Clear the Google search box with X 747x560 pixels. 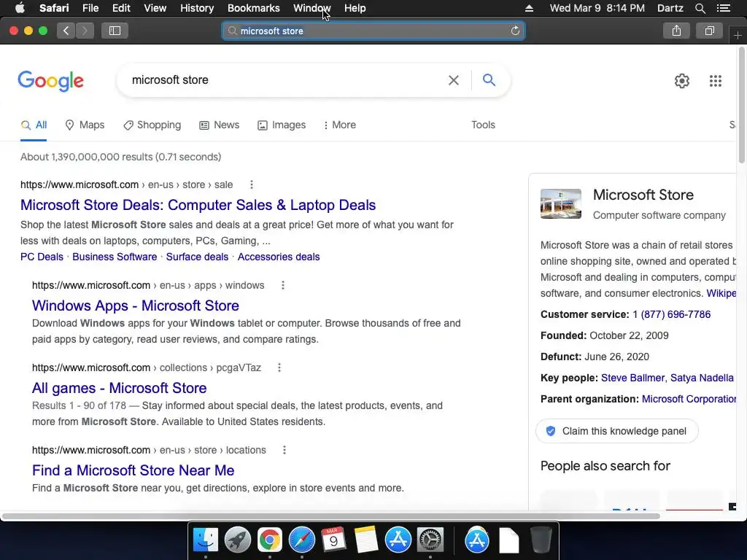454,80
